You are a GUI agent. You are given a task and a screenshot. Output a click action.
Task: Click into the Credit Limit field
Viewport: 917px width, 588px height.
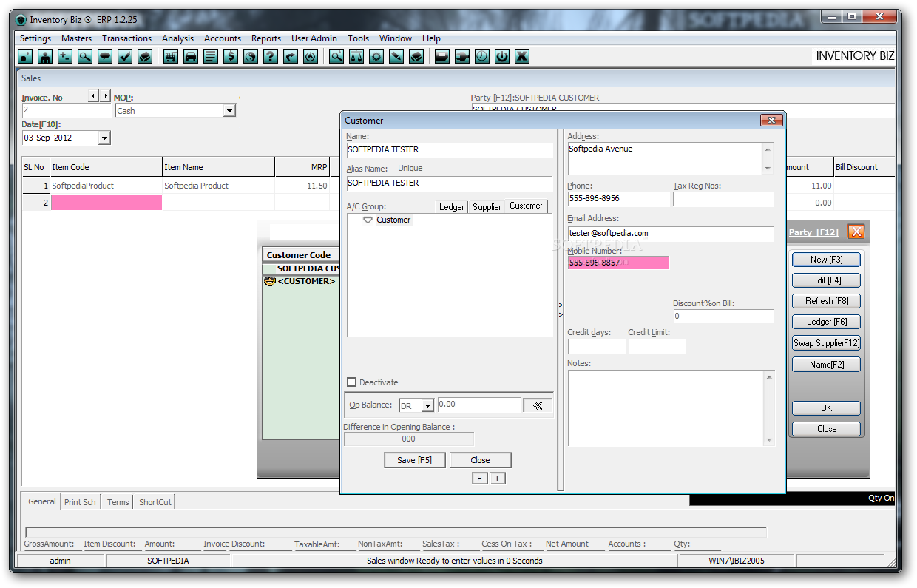[657, 346]
